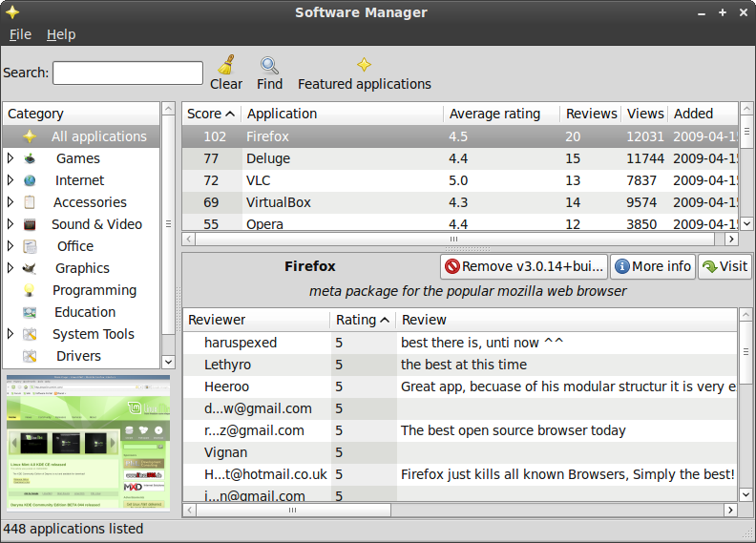Click category list scroll-up arrow
Screen dimensions: 756x543
(168, 109)
